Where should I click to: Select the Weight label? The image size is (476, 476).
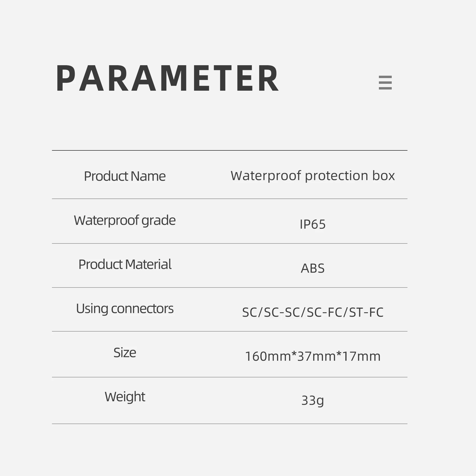click(x=125, y=397)
